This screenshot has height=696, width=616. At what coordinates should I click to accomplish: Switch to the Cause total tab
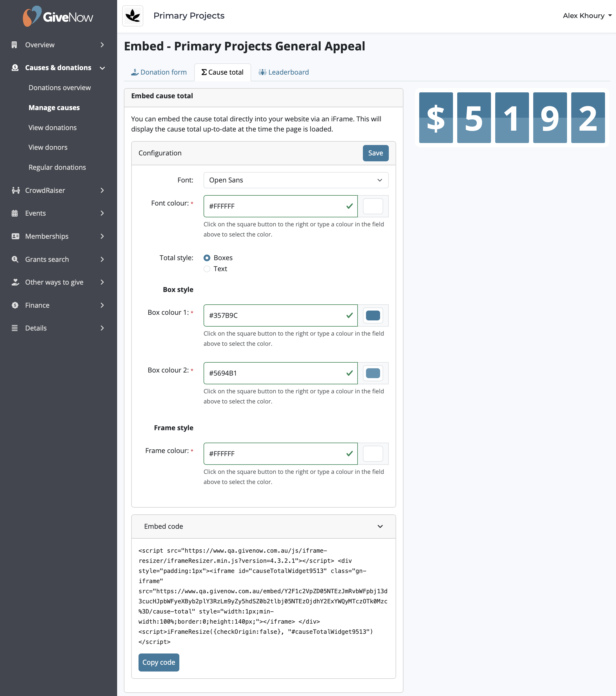[223, 72]
